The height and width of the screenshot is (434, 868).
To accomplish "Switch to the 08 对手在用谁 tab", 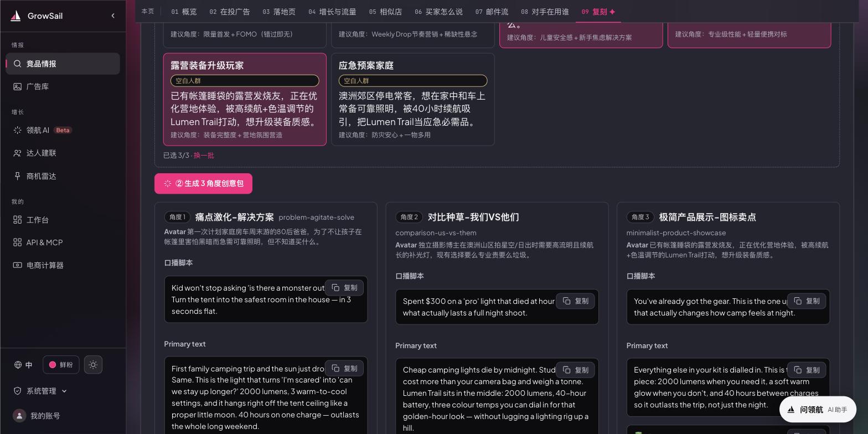I will 545,12.
